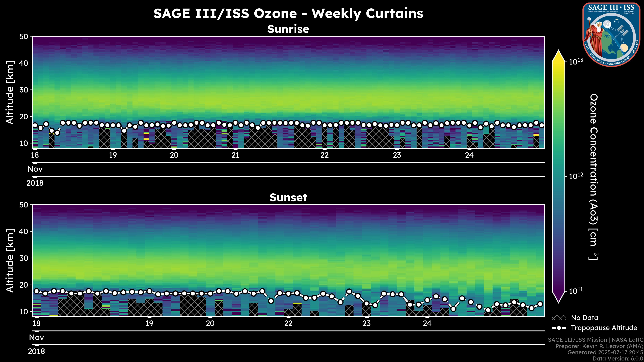The width and height of the screenshot is (644, 362).
Task: Click the first tropopause marker in Sunrise plot
Action: (35, 125)
